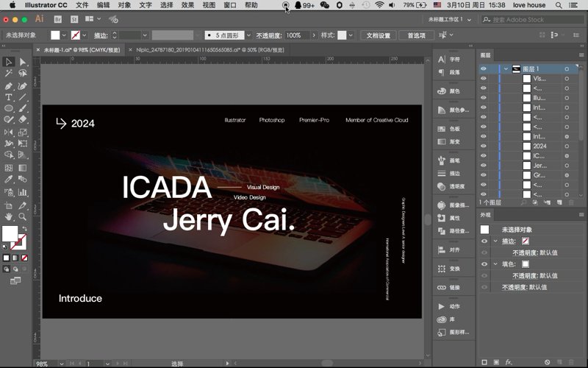
Task: Hide the Vis... sublayer
Action: (x=484, y=79)
